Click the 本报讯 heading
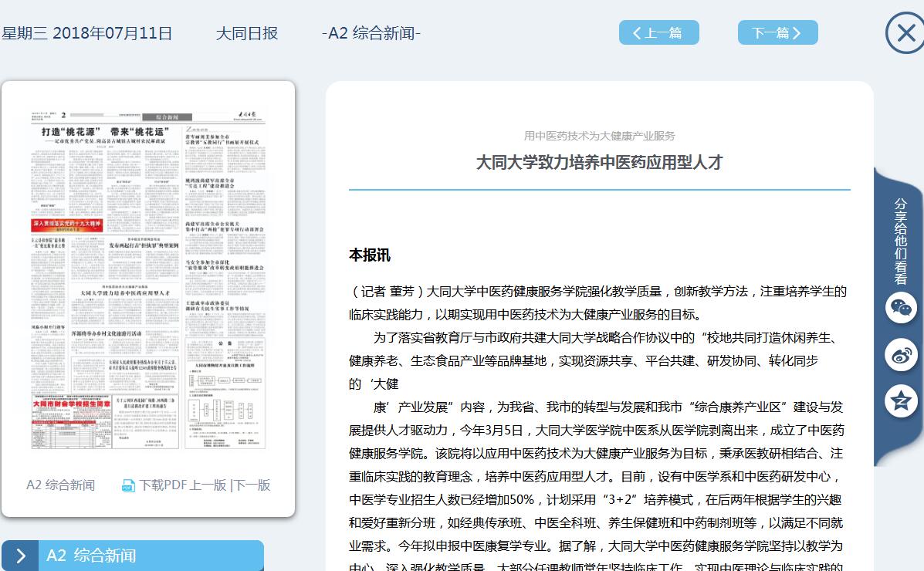The height and width of the screenshot is (571, 924). (x=370, y=255)
